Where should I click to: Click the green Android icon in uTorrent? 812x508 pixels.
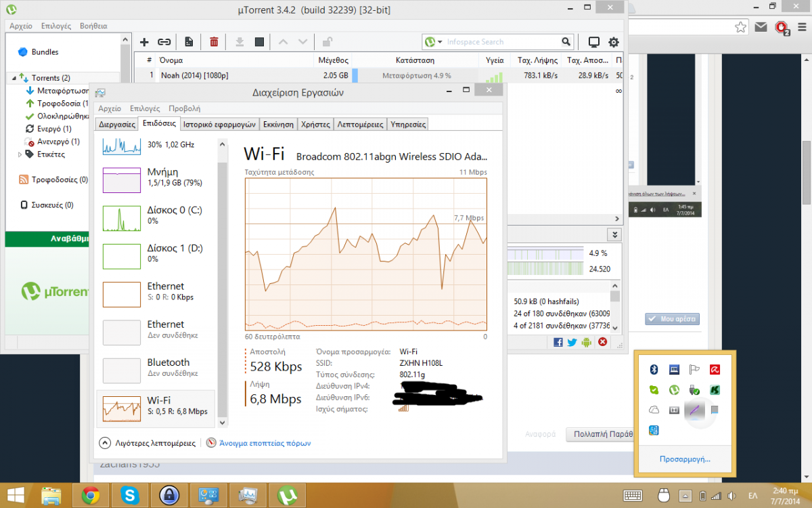[x=587, y=343]
